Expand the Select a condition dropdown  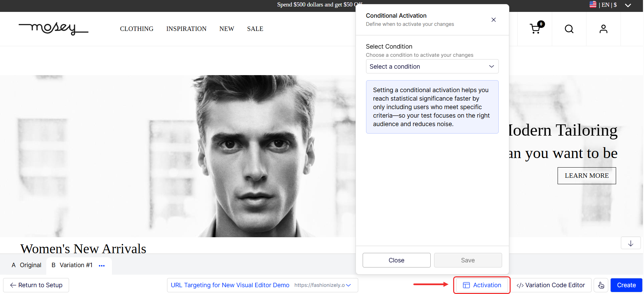tap(432, 67)
